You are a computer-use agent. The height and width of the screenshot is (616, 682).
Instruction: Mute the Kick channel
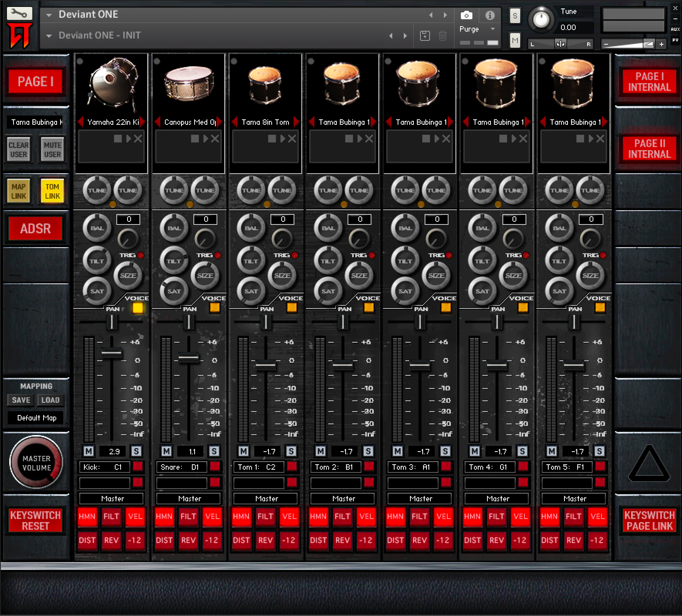point(89,451)
